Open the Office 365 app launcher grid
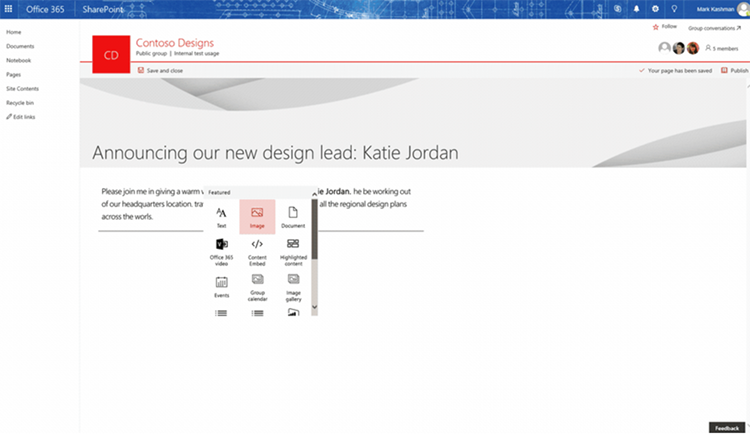 (x=8, y=9)
